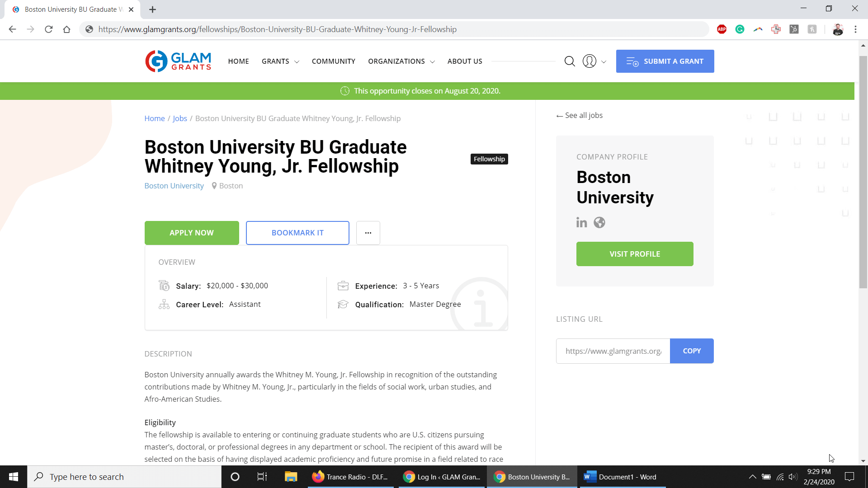Open Chrome's three-dot menu

[855, 29]
